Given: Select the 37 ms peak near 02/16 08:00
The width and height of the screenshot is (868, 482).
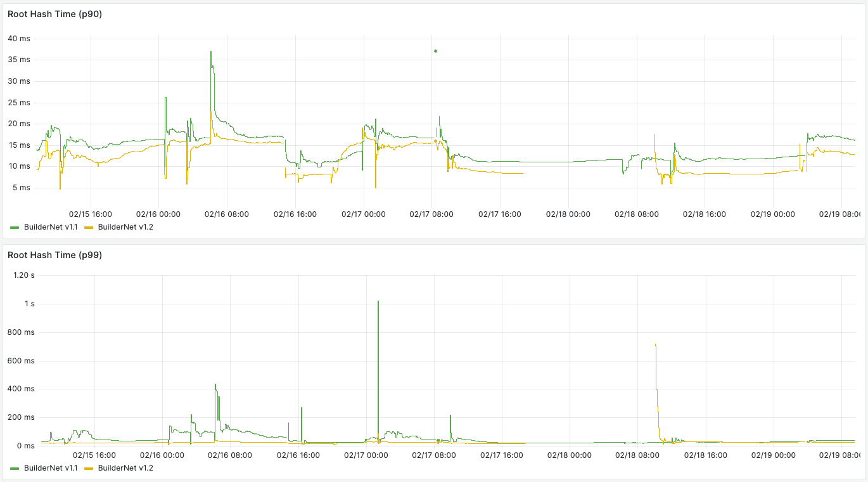Looking at the screenshot, I should pos(211,53).
